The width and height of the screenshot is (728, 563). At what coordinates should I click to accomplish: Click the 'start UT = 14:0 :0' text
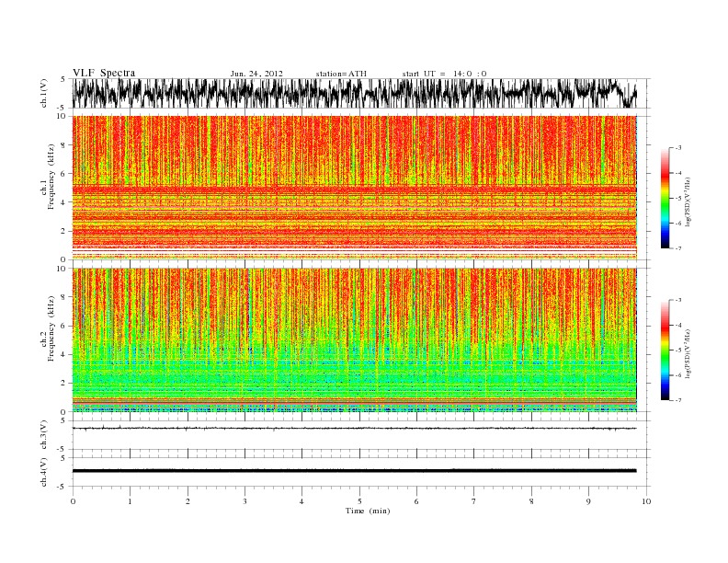(x=444, y=74)
